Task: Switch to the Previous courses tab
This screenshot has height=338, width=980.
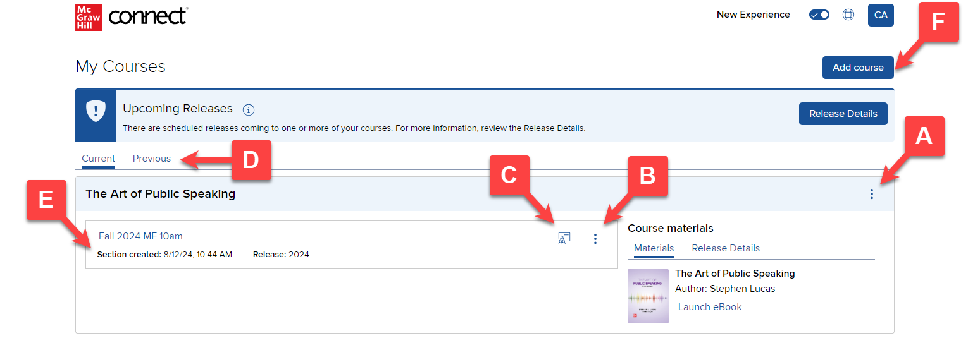Action: click(152, 159)
